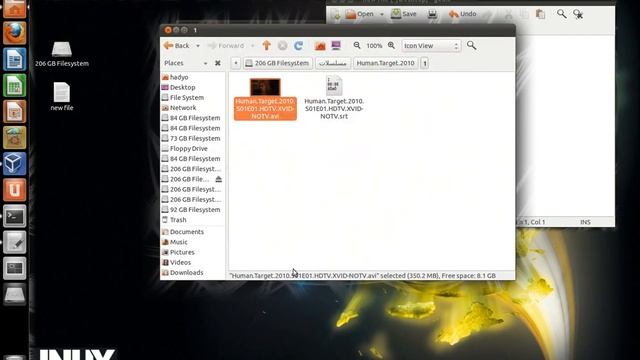
Task: Print document from text editor toolbar
Action: coord(432,14)
